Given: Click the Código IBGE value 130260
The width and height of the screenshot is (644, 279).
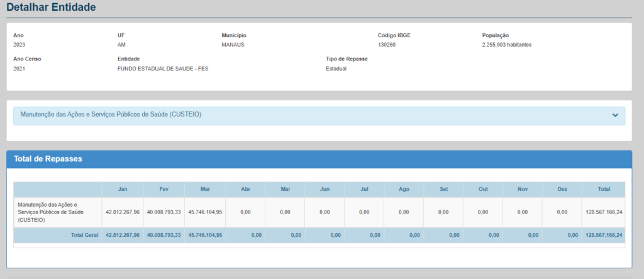Looking at the screenshot, I should pos(387,45).
